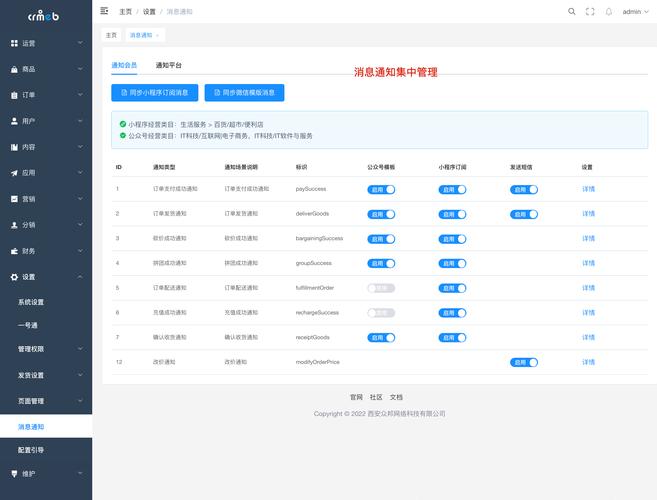
Task: Click the 主页 breadcrumb link
Action: (125, 12)
